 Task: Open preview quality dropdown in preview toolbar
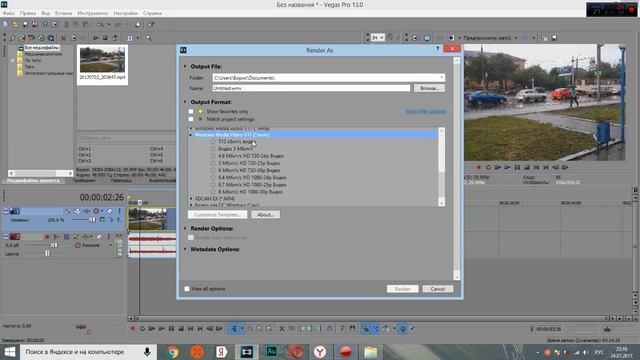(516, 38)
